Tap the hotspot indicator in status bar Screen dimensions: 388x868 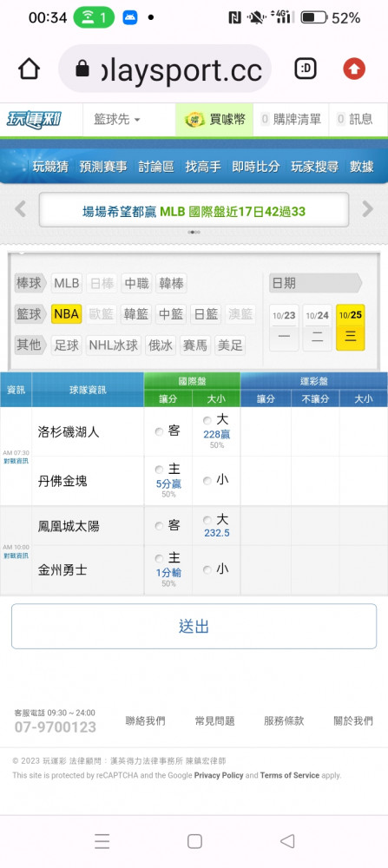click(x=94, y=17)
